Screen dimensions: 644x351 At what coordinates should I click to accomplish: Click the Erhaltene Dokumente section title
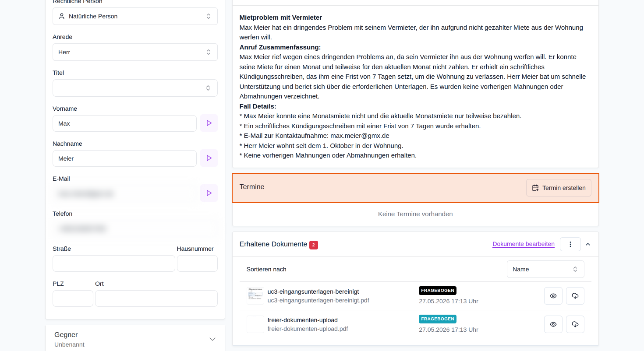(x=273, y=244)
